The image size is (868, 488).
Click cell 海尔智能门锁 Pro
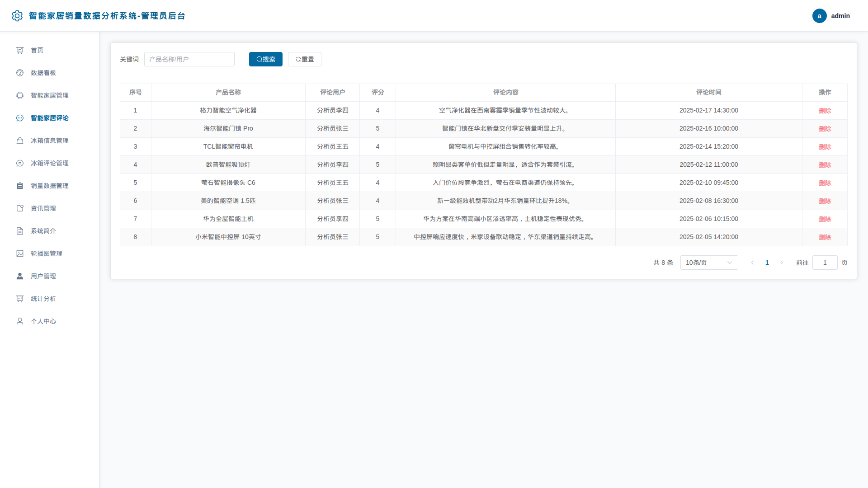click(228, 128)
